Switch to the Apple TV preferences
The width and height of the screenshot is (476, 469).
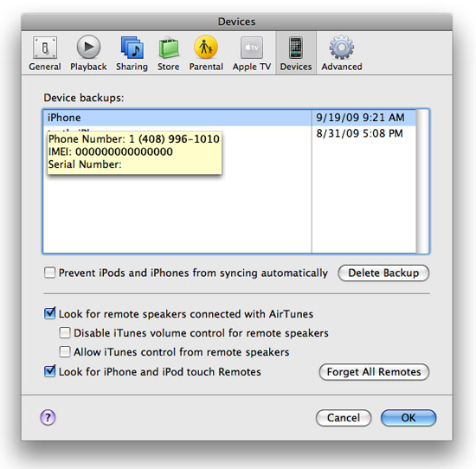(x=252, y=53)
